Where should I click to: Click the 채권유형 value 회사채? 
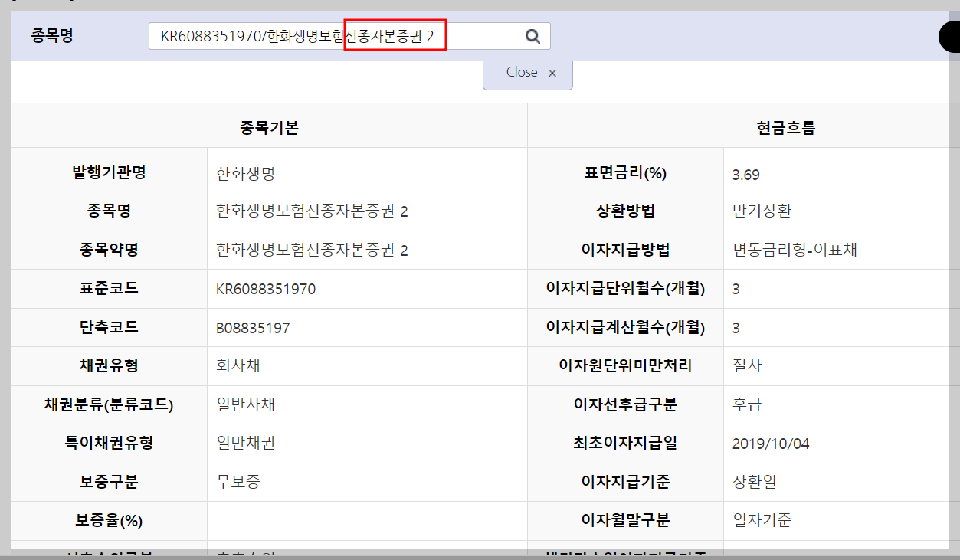[x=238, y=366]
